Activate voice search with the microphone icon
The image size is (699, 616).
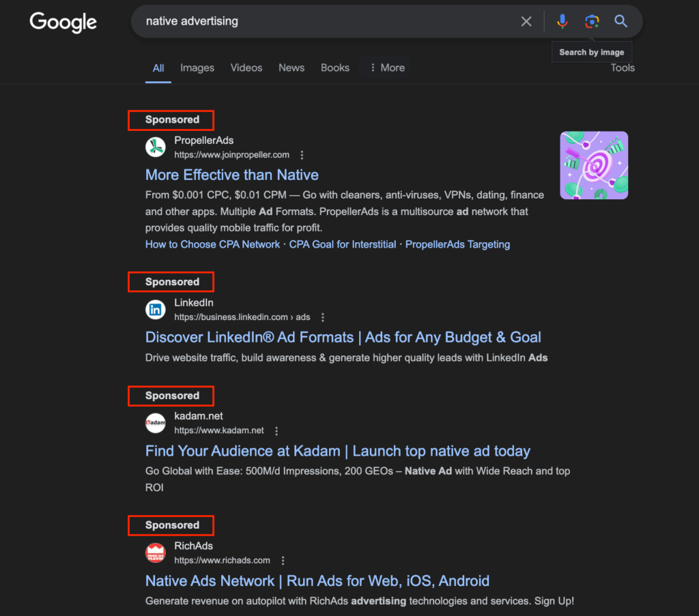click(x=562, y=21)
